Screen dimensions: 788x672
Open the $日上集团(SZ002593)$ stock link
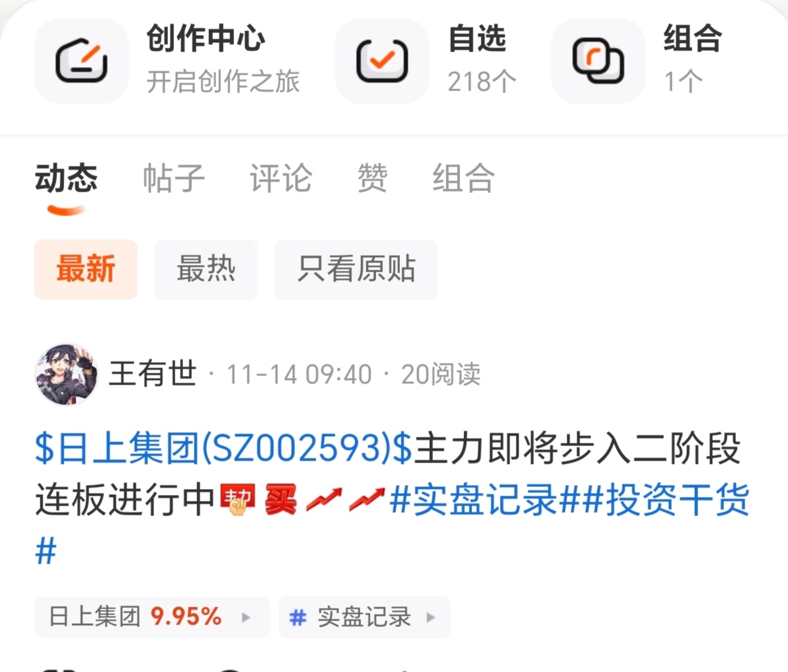click(223, 448)
